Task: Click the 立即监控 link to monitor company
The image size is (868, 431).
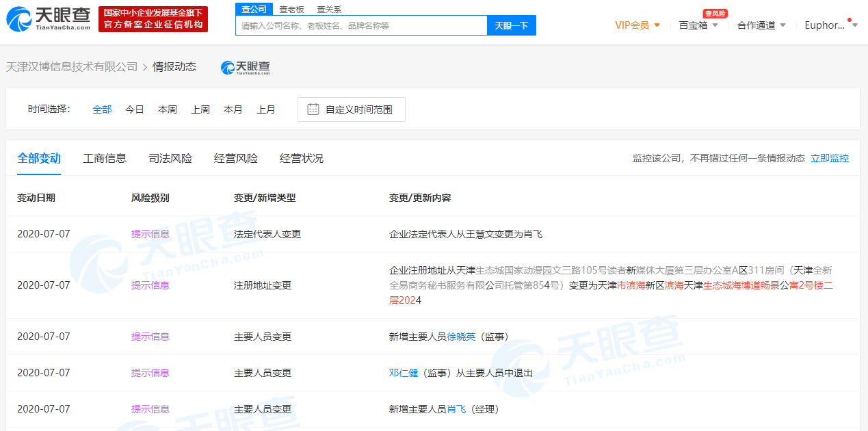Action: point(830,158)
